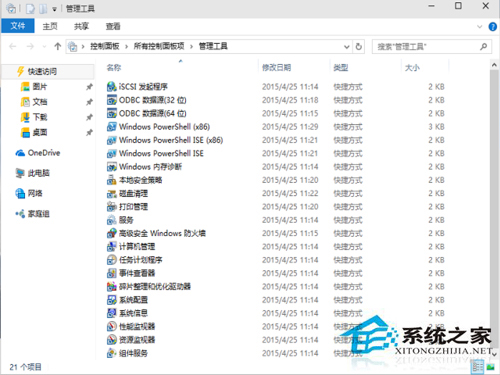
Task: Open 文档 in the navigation pane
Action: pos(39,102)
